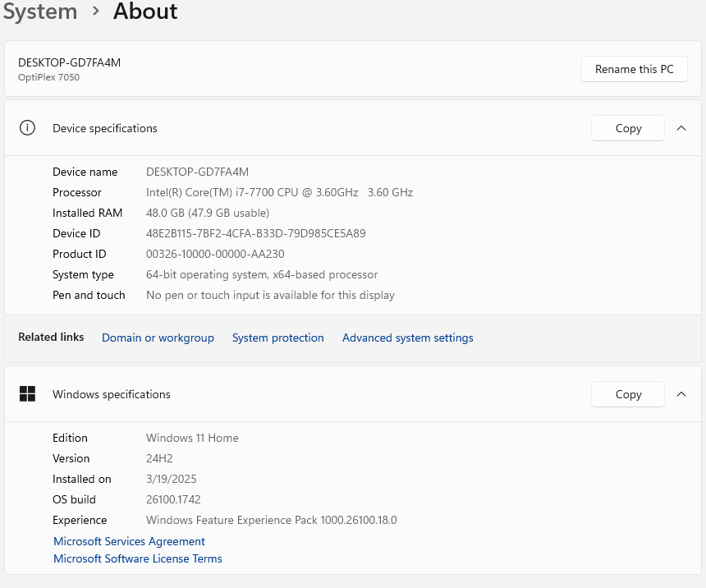Click the Processor specification value
The image size is (706, 588).
279,192
